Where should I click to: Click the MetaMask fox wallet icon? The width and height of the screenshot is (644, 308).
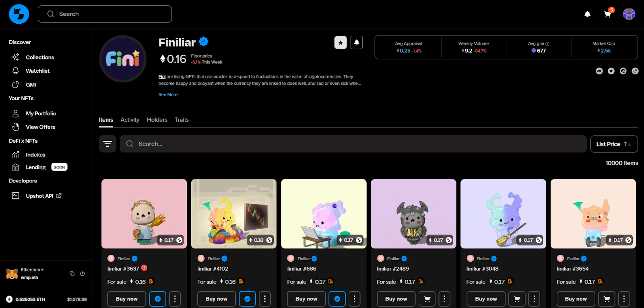12,274
